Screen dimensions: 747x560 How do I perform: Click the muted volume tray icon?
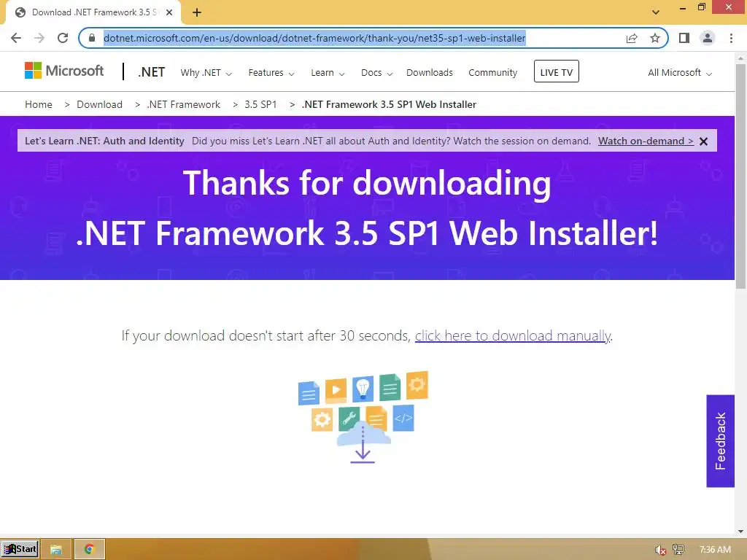coord(660,550)
